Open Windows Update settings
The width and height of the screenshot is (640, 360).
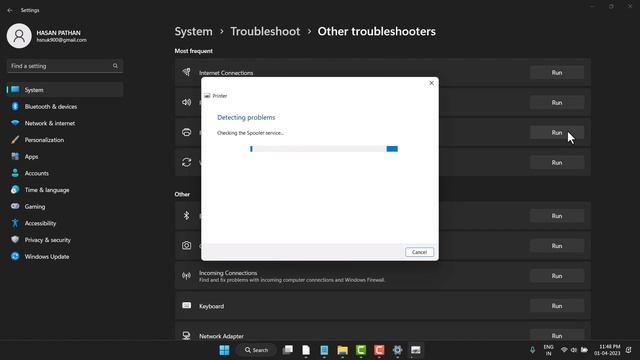click(x=65, y=257)
